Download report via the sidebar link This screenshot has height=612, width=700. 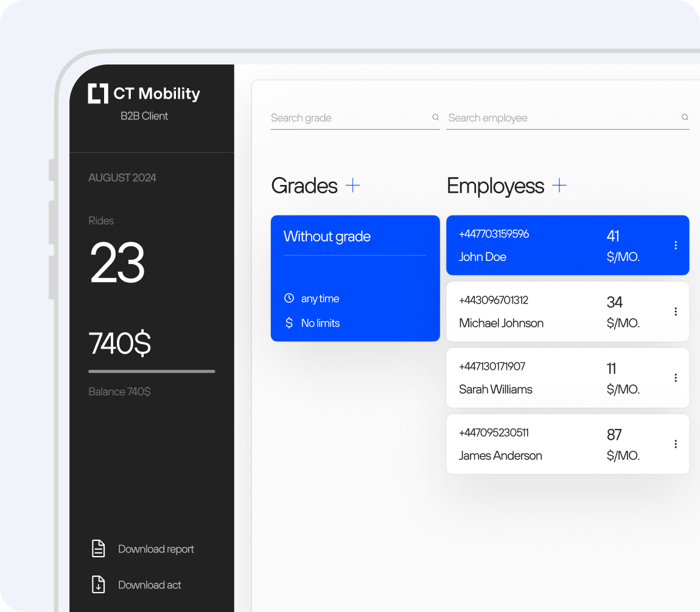(156, 549)
